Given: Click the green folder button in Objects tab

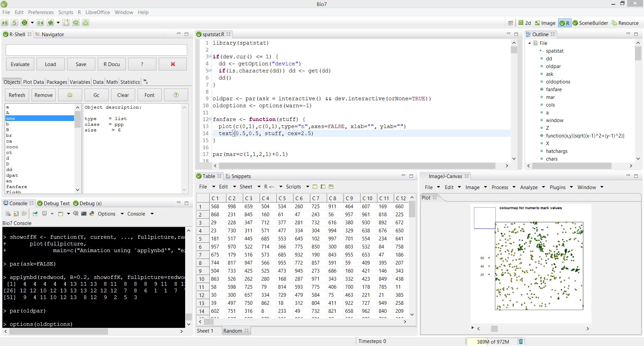Looking at the screenshot, I should [70, 95].
